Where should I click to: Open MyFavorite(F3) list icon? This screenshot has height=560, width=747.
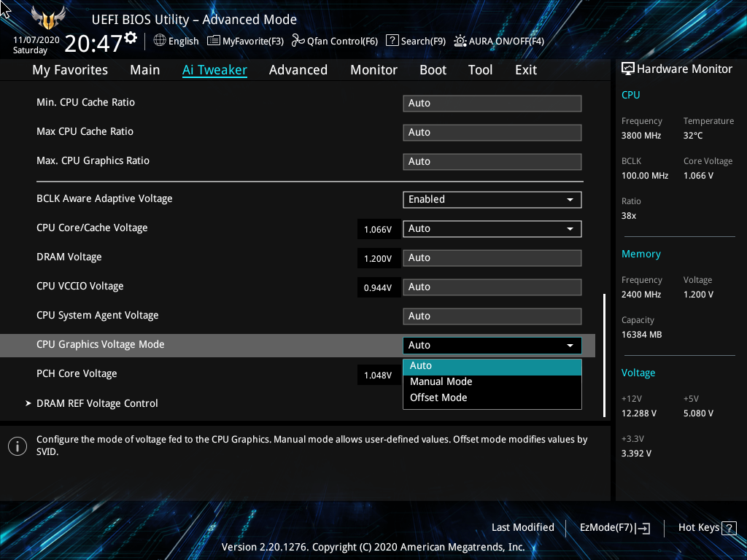pos(213,41)
